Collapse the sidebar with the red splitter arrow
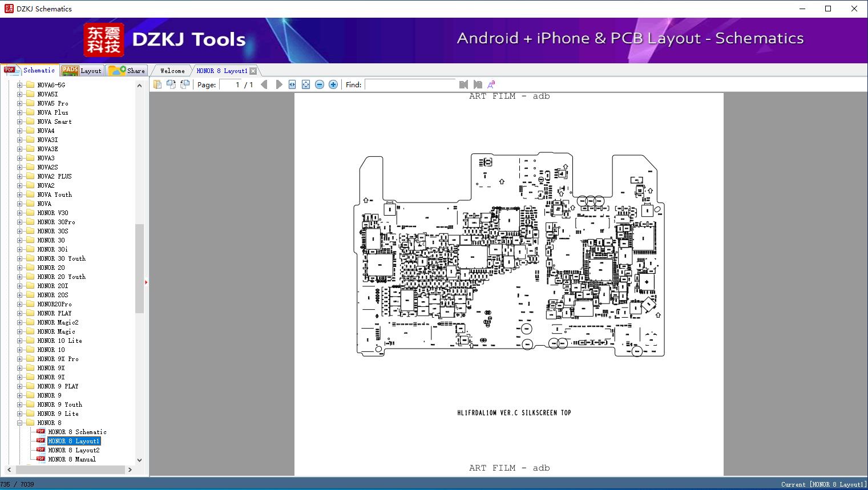The image size is (868, 490). pyautogui.click(x=146, y=282)
